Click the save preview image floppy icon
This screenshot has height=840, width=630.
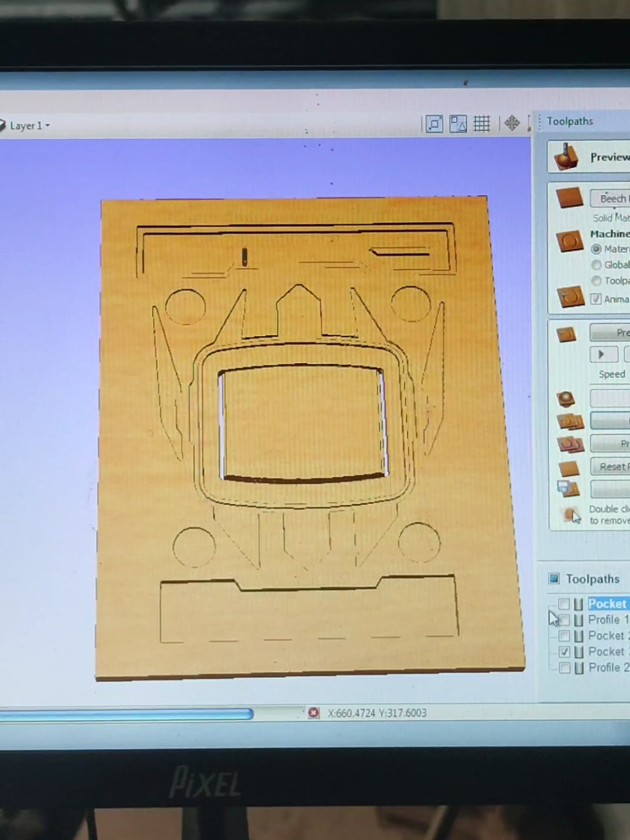[568, 490]
